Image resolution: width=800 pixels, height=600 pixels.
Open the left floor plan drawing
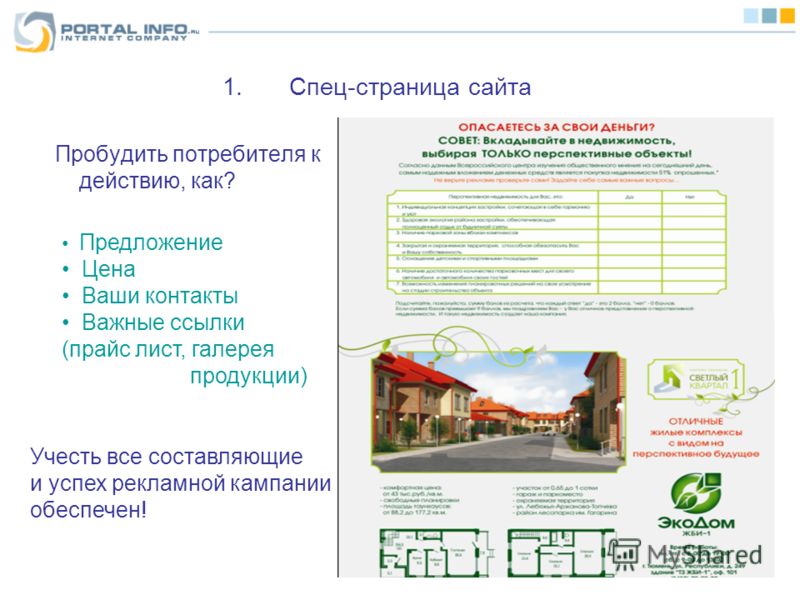[x=436, y=553]
